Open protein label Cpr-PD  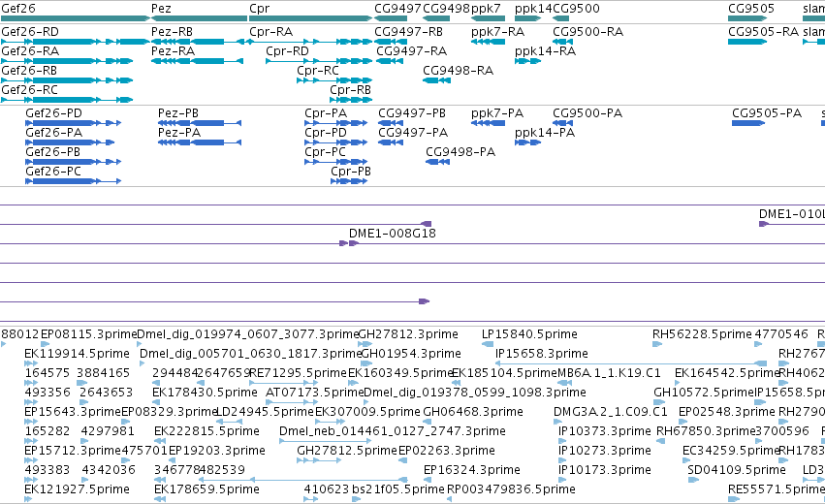click(326, 133)
